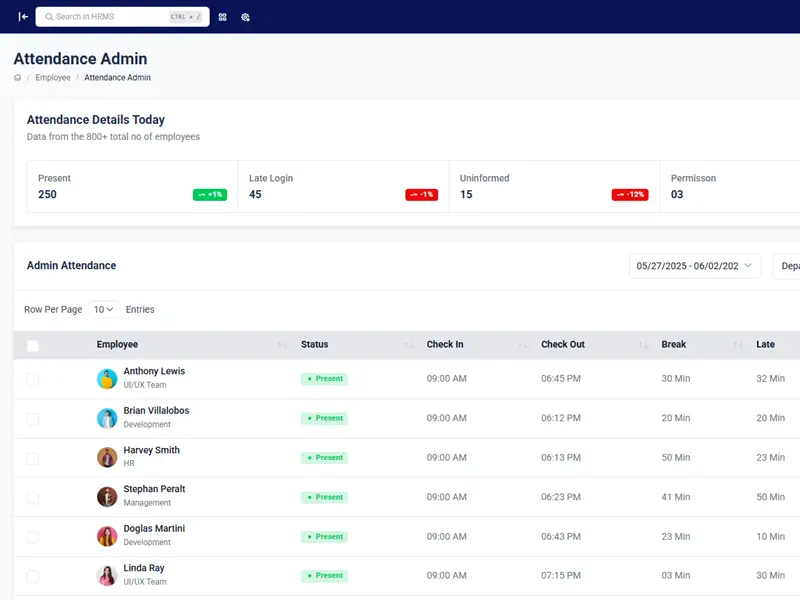Go to Employee in the breadcrumb
The height and width of the screenshot is (600, 800).
[x=53, y=77]
